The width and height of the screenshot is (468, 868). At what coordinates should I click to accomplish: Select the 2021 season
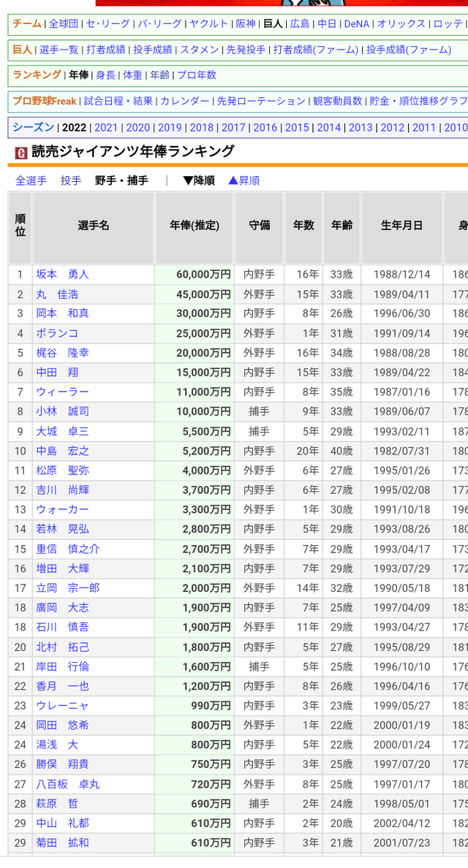[106, 128]
